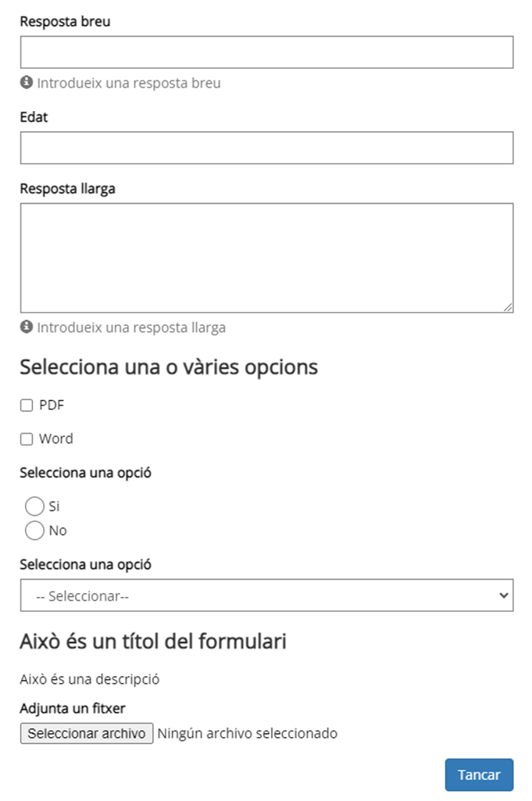Check the PDF checkbox
532x801 pixels.
[26, 405]
